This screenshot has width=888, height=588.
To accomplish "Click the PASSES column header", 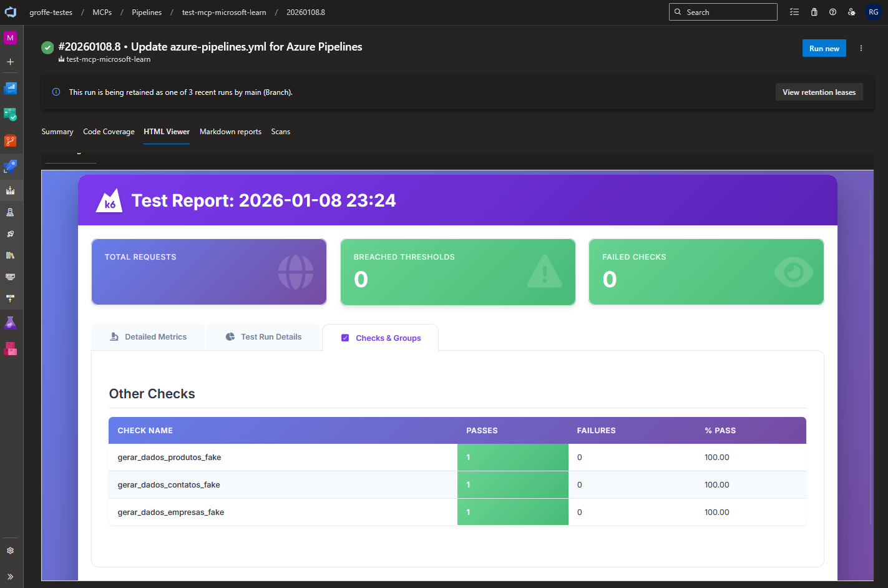I will [x=482, y=431].
